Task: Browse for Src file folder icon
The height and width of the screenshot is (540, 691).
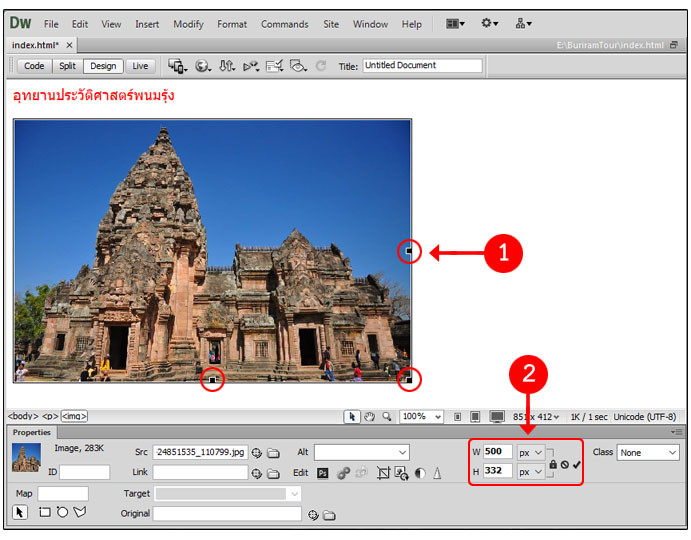Action: tap(273, 453)
